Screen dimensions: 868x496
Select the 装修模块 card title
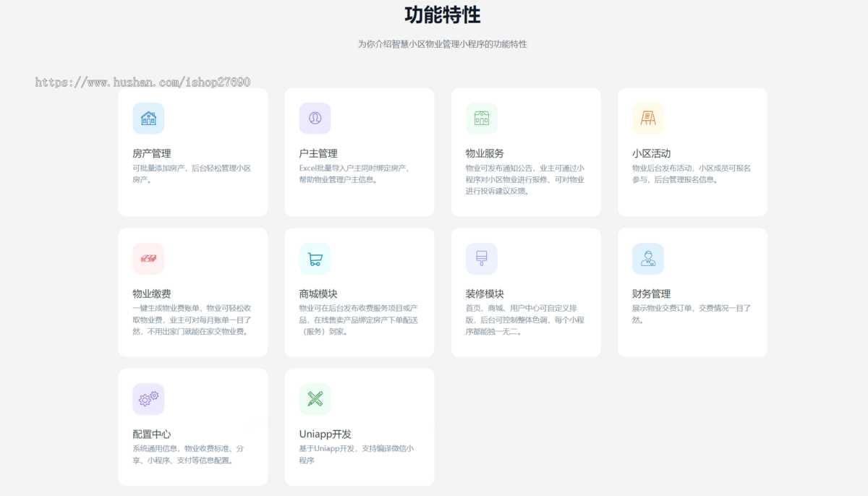[x=485, y=294]
